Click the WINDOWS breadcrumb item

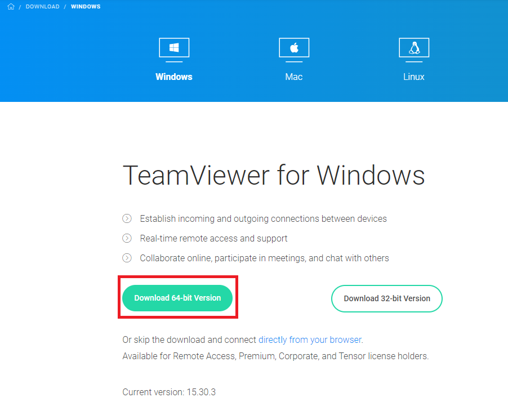tap(86, 7)
